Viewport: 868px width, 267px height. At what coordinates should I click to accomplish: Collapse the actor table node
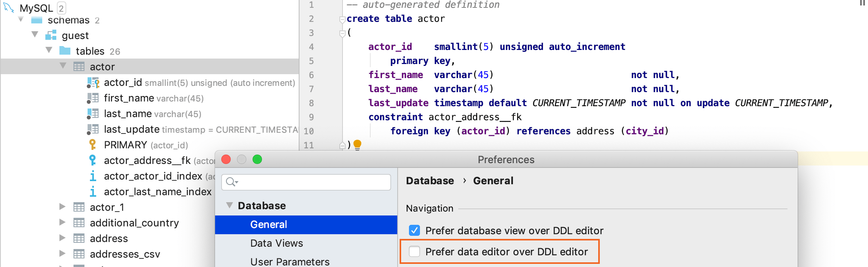coord(63,66)
